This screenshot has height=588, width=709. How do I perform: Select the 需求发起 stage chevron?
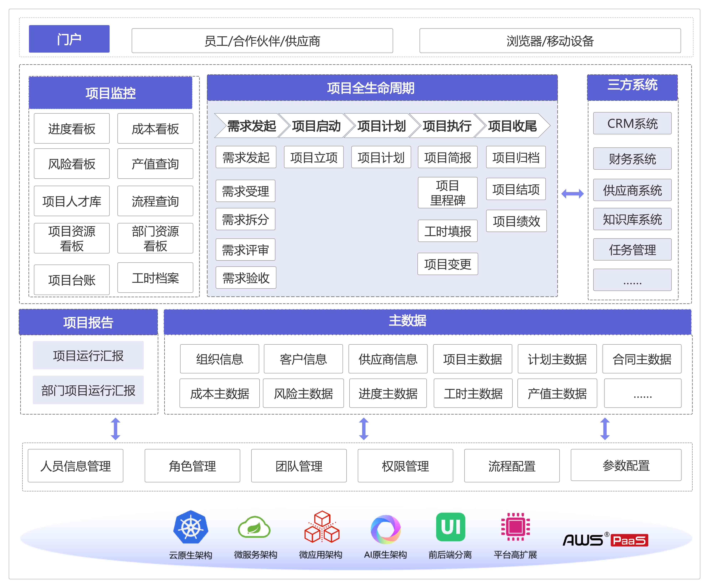tap(251, 126)
